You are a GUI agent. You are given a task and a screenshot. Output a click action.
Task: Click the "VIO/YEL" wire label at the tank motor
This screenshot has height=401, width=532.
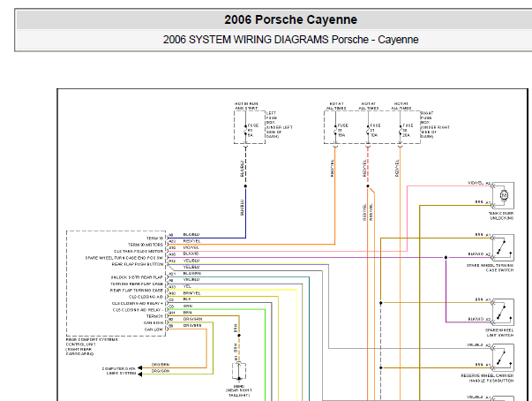(476, 183)
